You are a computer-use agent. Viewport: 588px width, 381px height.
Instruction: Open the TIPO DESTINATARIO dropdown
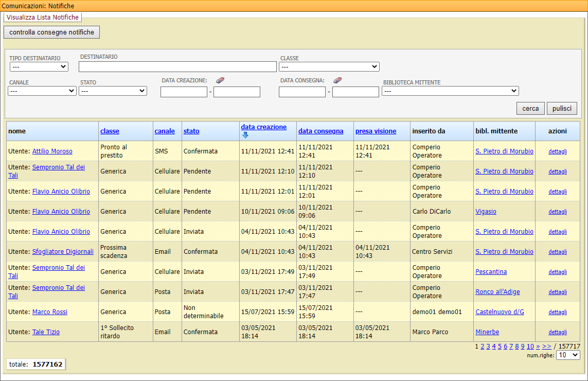pyautogui.click(x=39, y=66)
